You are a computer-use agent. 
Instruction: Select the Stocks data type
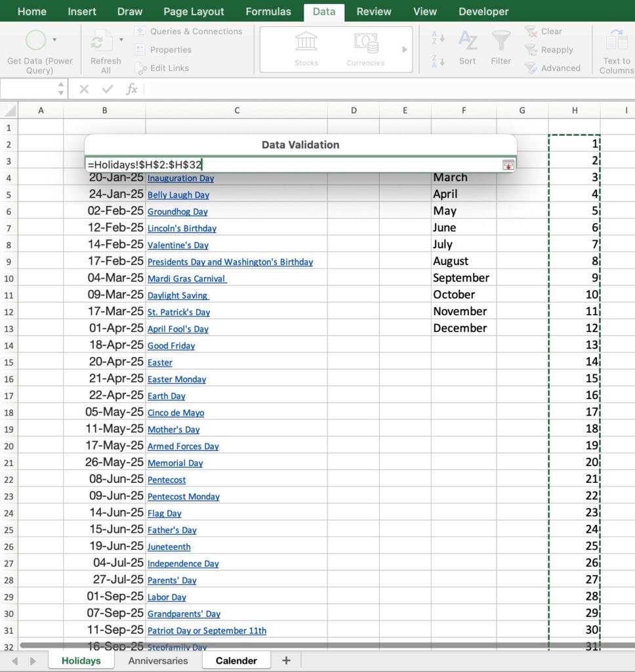(306, 49)
